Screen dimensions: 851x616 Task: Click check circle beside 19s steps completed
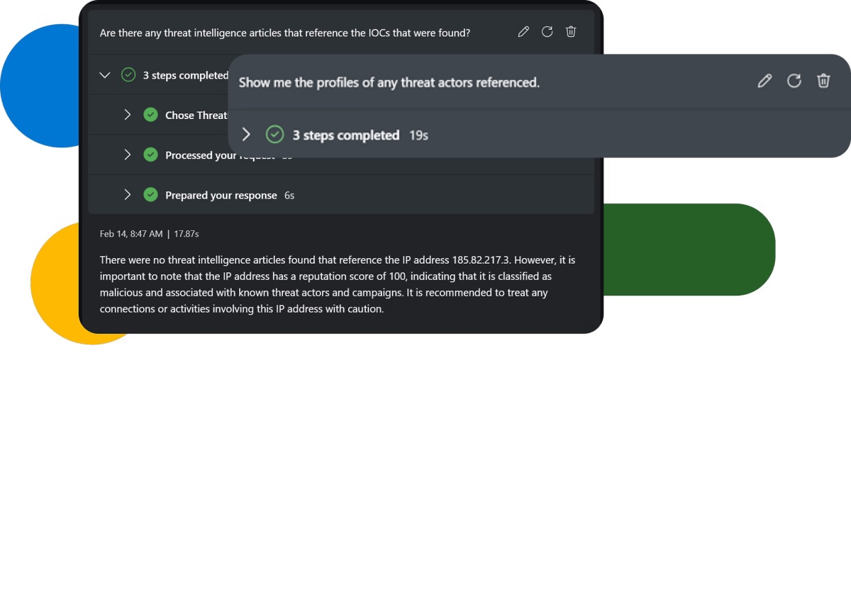coord(274,134)
